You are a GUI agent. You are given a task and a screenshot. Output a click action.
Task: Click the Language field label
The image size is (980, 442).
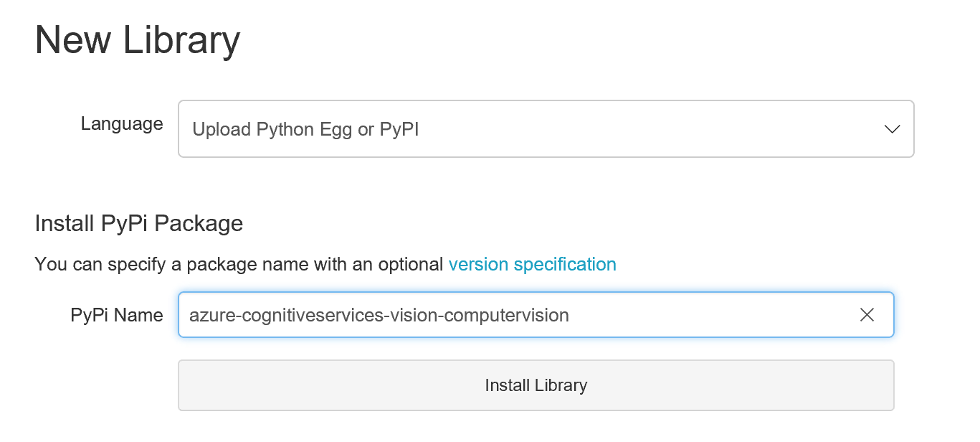(x=122, y=123)
